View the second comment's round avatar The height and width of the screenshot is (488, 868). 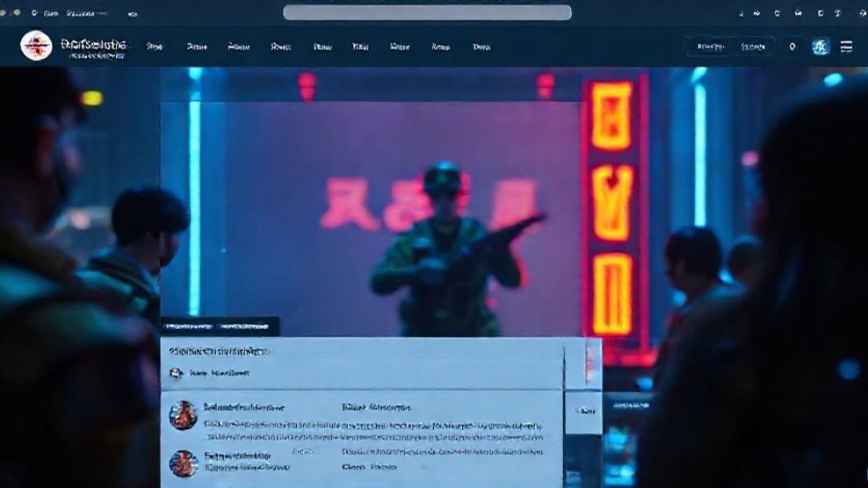coord(184,463)
